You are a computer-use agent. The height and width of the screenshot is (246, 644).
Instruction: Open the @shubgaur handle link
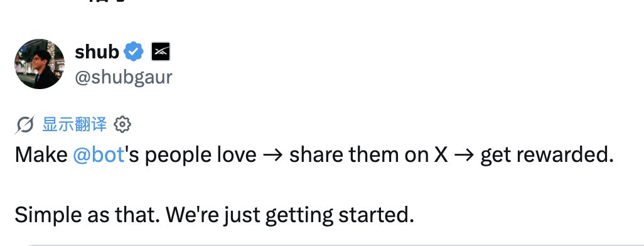click(123, 77)
